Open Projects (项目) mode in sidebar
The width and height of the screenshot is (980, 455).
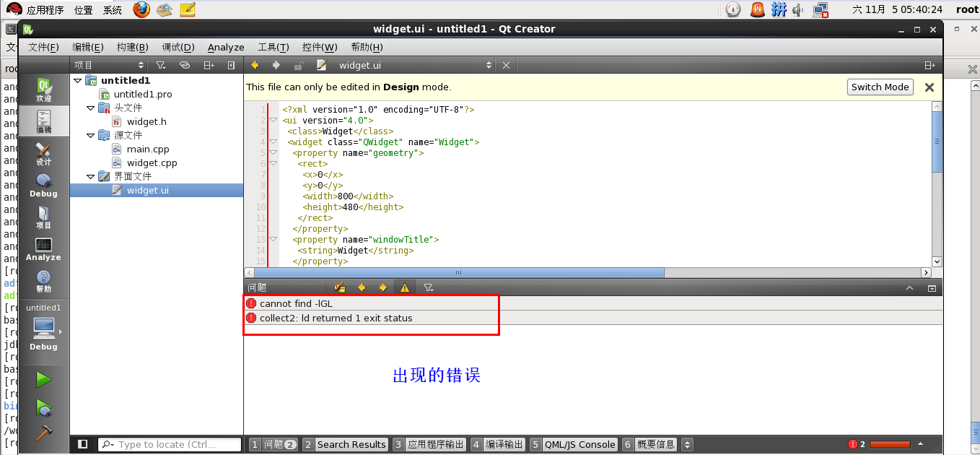43,216
